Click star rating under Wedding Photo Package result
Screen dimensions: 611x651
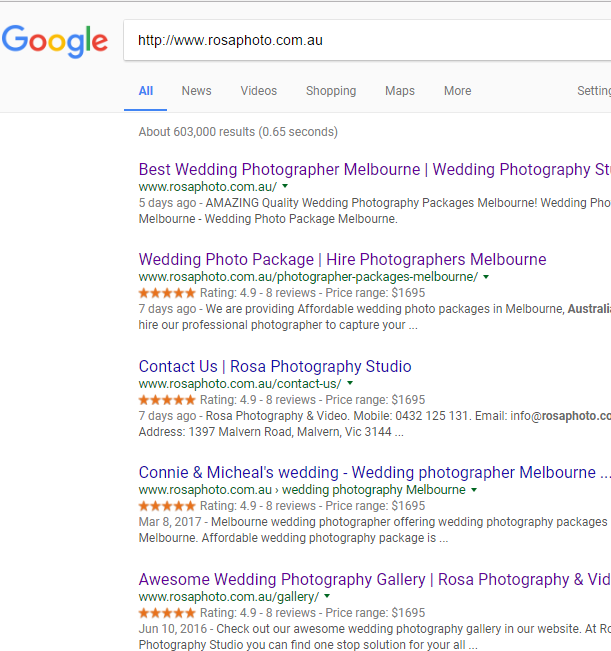pos(167,293)
